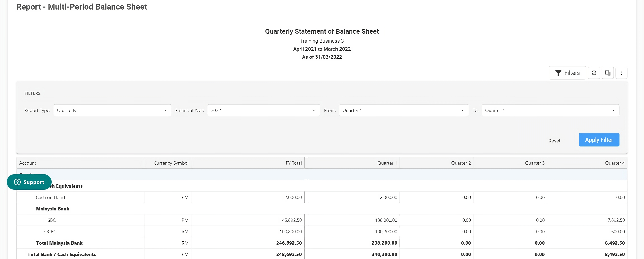Click the As of 31/03/2022 text
Screen dimensions: 644x259
(322, 57)
